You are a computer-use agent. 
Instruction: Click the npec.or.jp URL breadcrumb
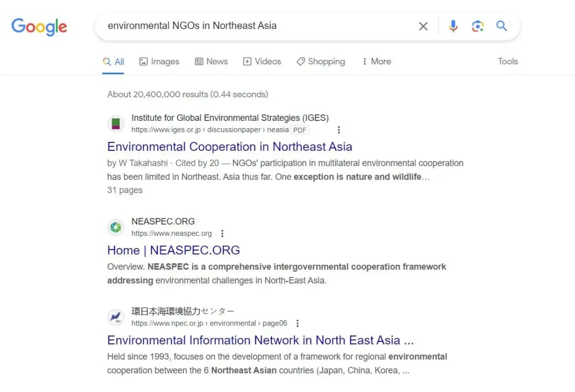209,324
